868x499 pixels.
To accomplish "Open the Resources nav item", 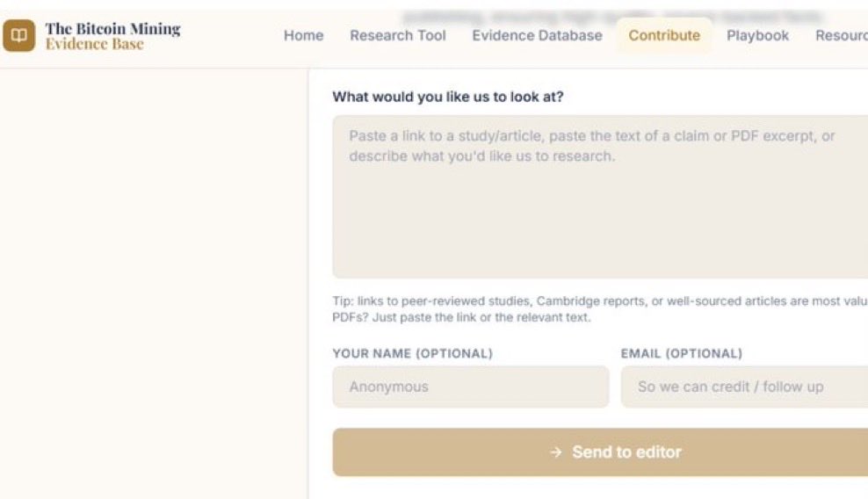I will pos(842,35).
